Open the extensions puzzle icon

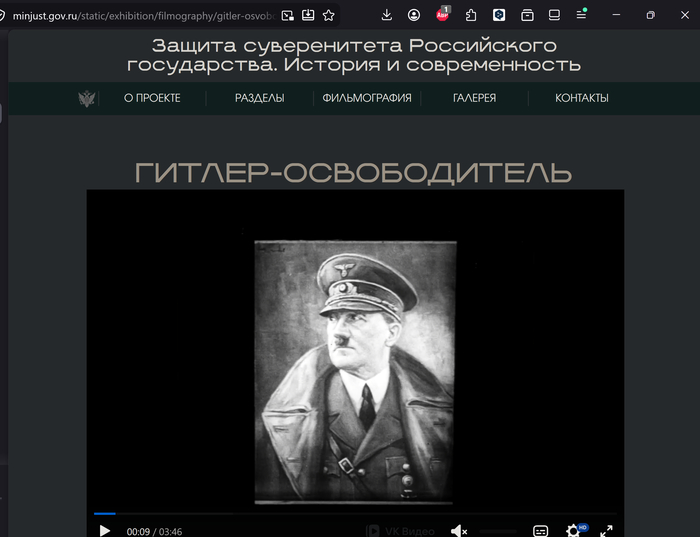coord(471,15)
